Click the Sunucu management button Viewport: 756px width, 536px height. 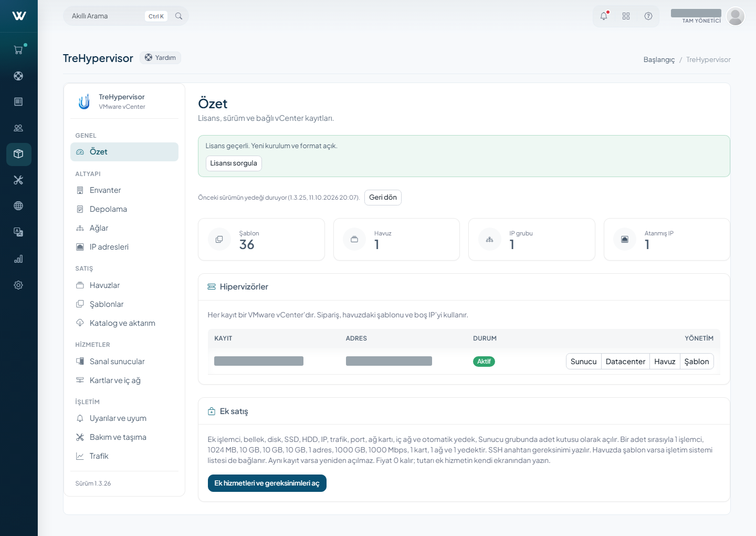pos(583,362)
